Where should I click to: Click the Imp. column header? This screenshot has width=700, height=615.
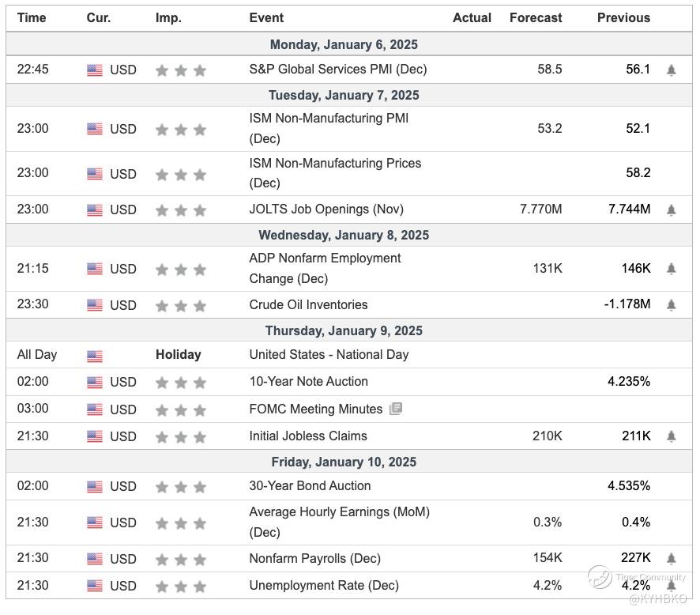[x=168, y=17]
